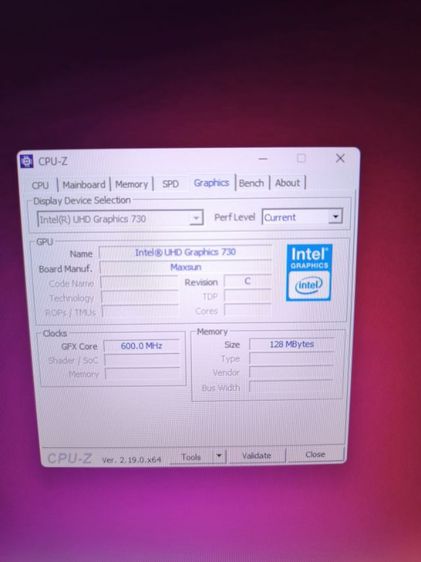Click the empty TDP field
The image size is (421, 562).
pyautogui.click(x=248, y=296)
